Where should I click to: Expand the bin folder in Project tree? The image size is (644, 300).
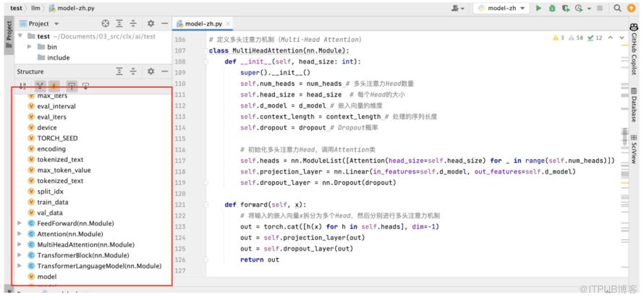pyautogui.click(x=30, y=46)
